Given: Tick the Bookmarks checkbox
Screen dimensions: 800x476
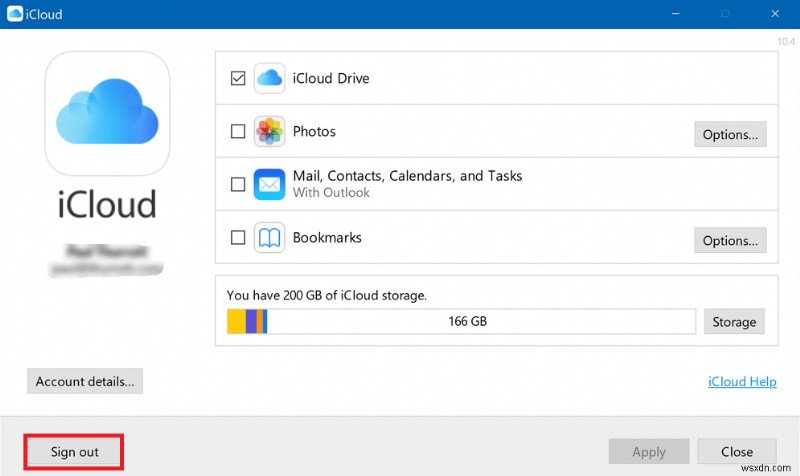Looking at the screenshot, I should tap(238, 237).
